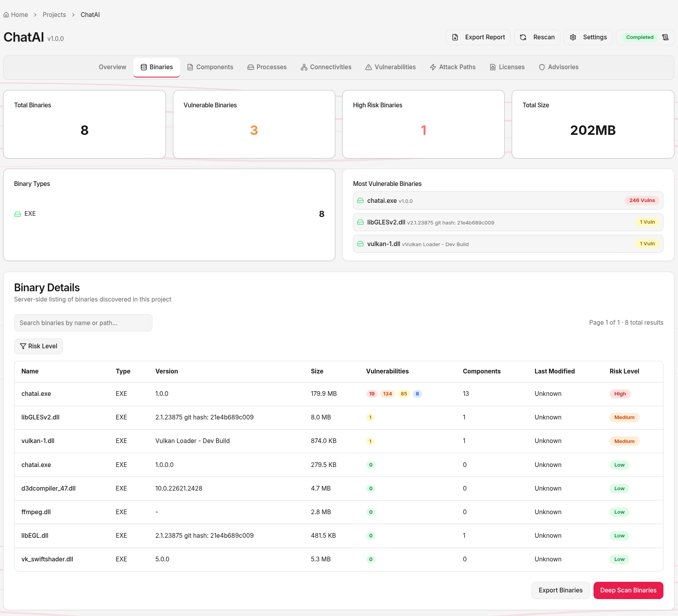The width and height of the screenshot is (678, 616).
Task: Select the libGLESv2.dll table row name
Action: coord(40,417)
